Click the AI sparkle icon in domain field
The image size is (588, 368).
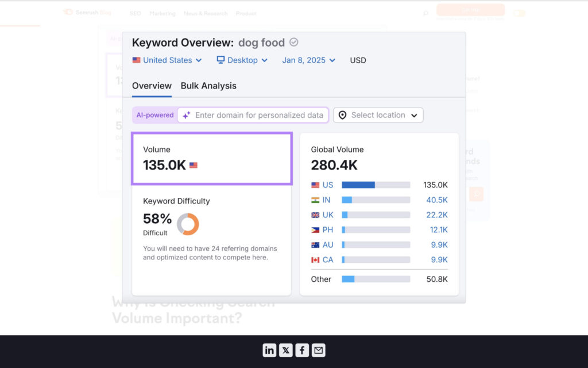point(186,115)
